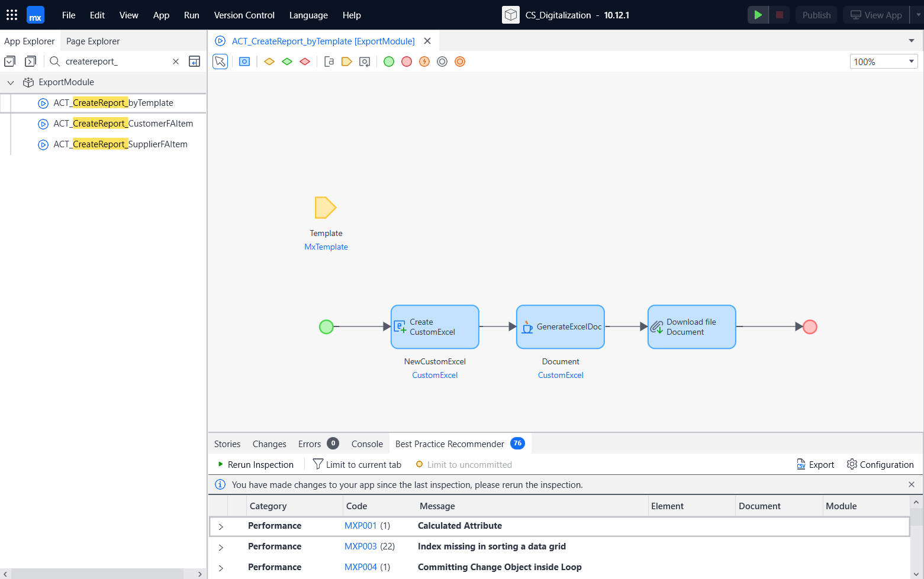Pick the Decision diamond tool
The image size is (924, 579).
269,61
